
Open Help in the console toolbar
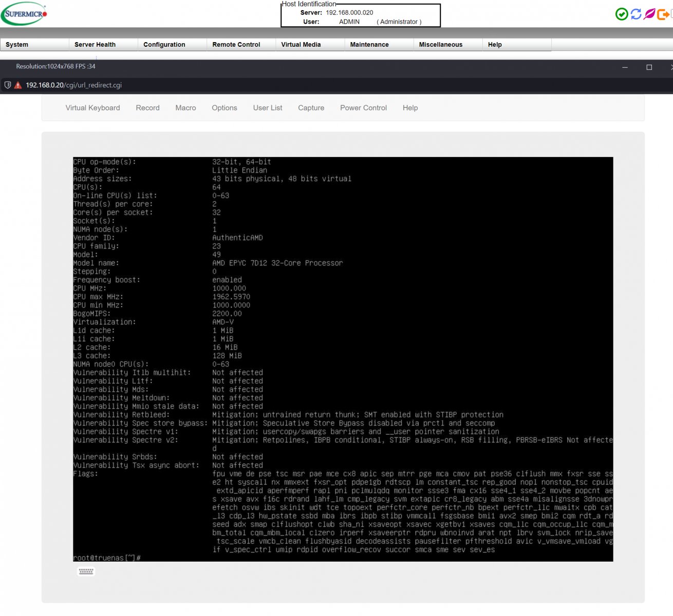tap(410, 108)
